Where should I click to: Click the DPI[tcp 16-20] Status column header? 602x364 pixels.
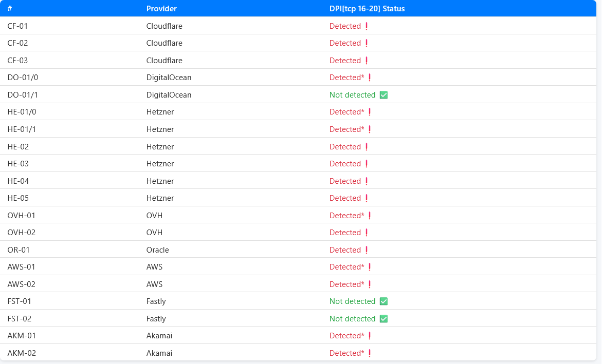[367, 9]
